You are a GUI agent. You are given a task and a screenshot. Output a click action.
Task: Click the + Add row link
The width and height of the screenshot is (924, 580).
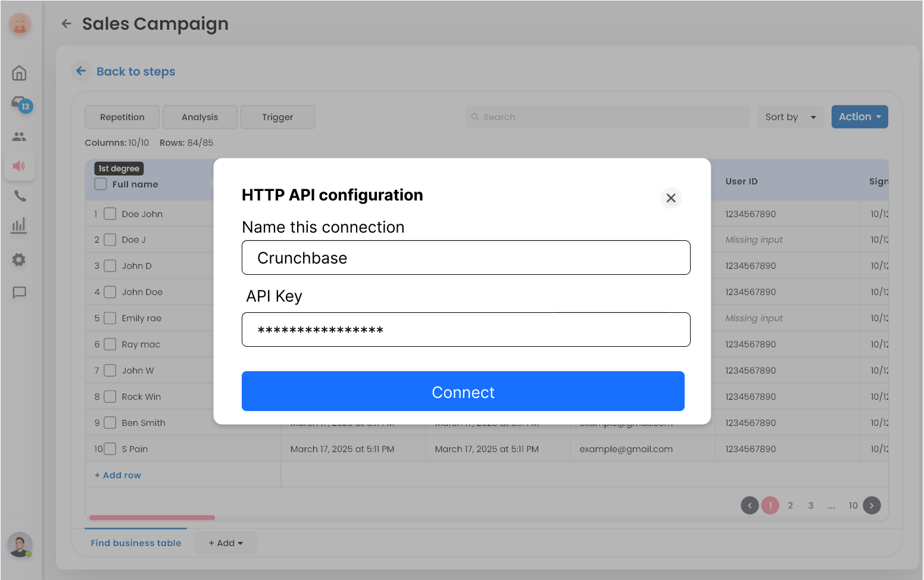(x=118, y=475)
